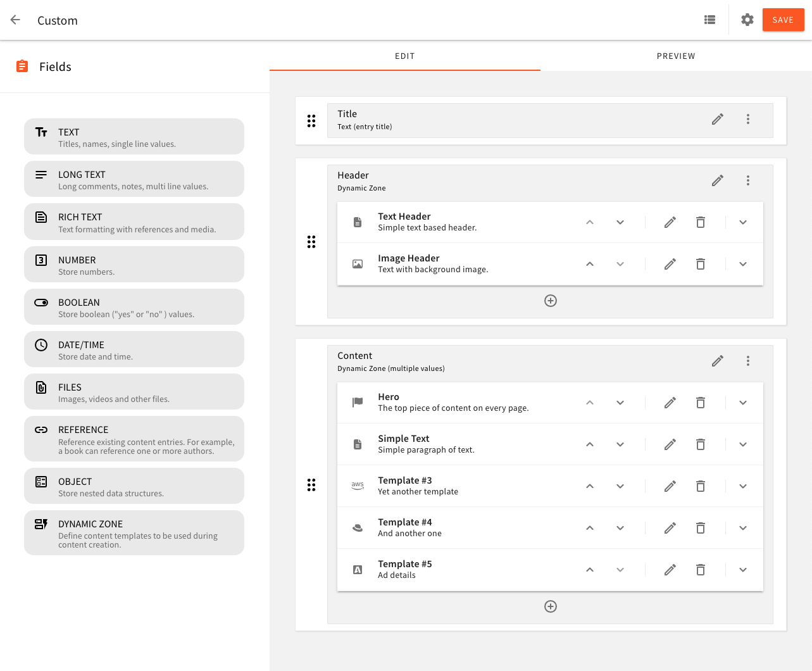Move Template #3 down

620,486
